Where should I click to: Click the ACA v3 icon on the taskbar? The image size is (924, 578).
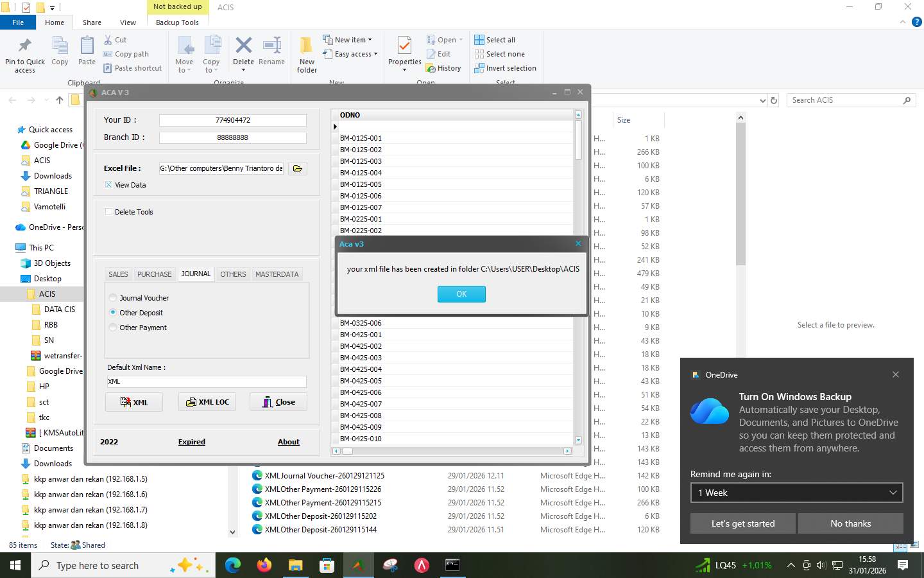(358, 566)
